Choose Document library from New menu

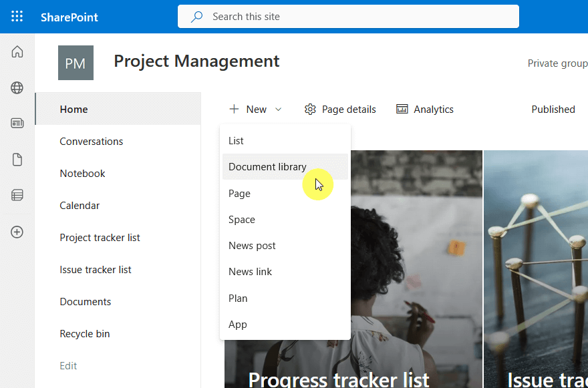click(285, 166)
